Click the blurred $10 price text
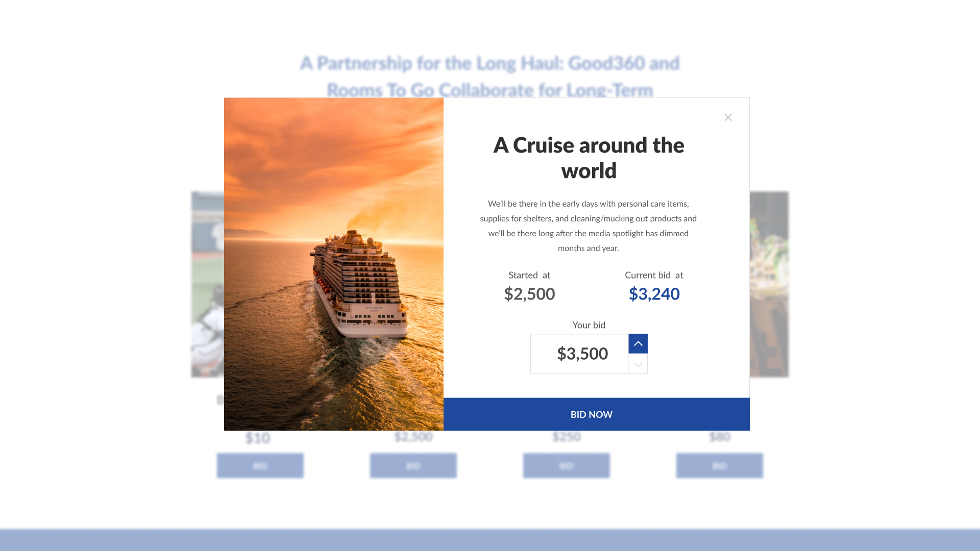 click(x=257, y=438)
